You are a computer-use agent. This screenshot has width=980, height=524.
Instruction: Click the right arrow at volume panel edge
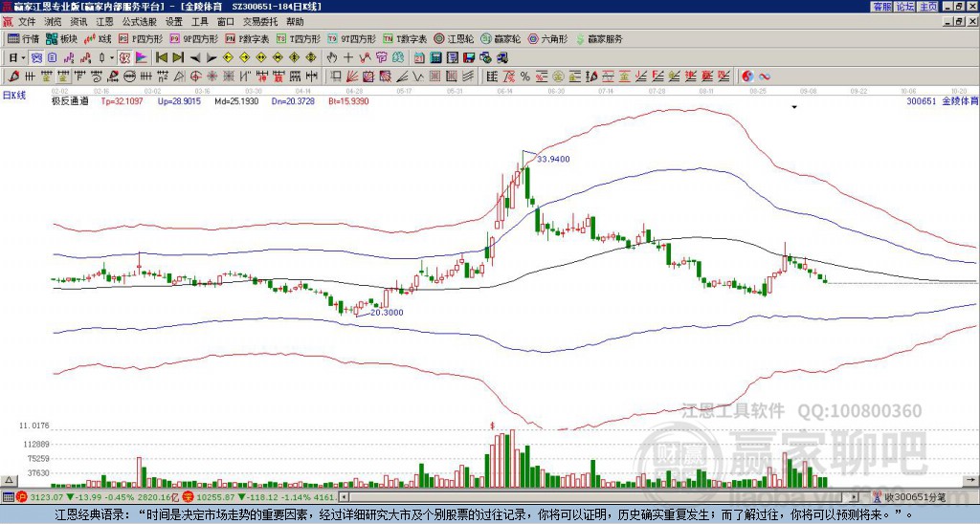(971, 480)
